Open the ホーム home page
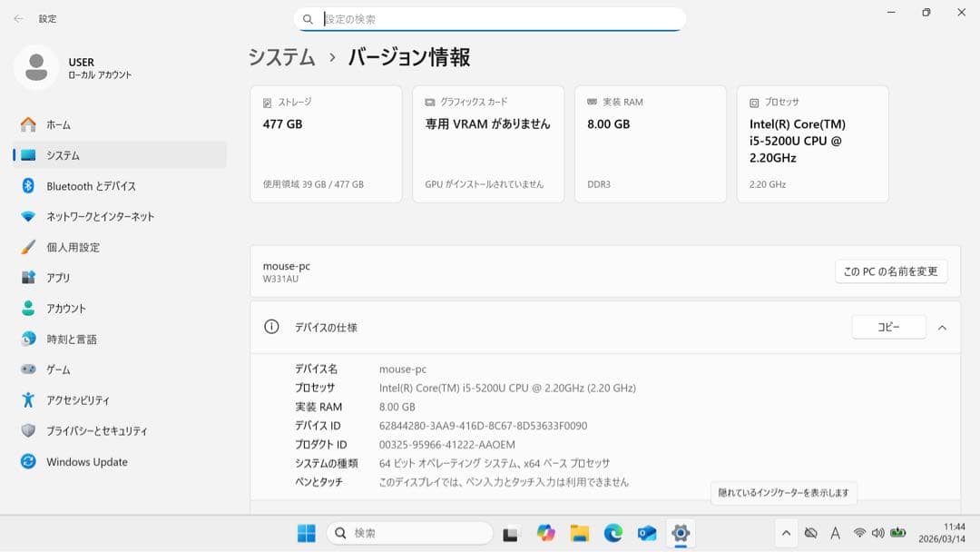Image resolution: width=980 pixels, height=552 pixels. point(120,124)
